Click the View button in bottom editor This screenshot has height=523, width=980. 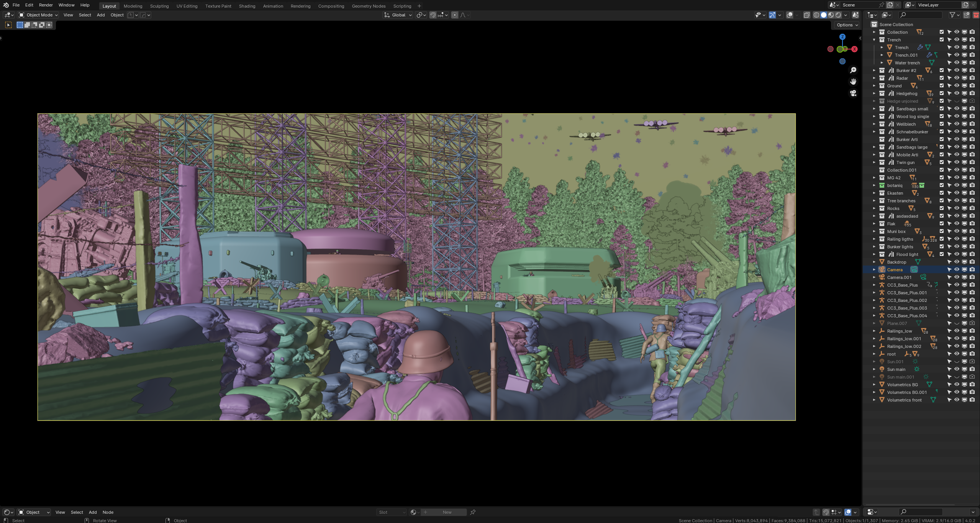tap(60, 512)
